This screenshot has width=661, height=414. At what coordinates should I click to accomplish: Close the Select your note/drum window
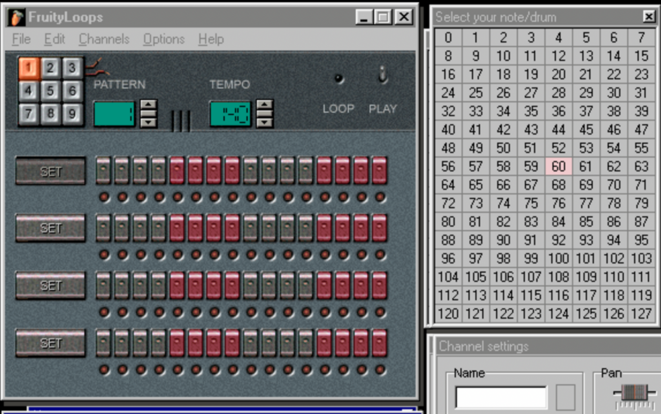click(649, 16)
